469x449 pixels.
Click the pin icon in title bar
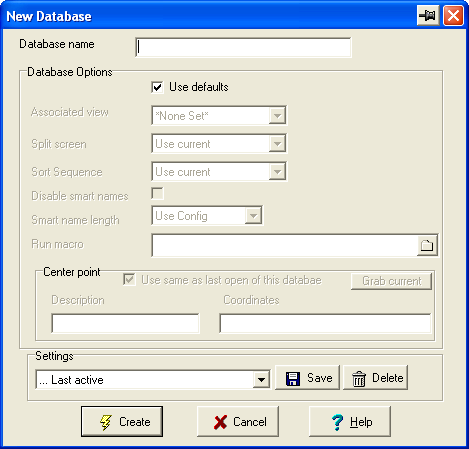coord(428,15)
